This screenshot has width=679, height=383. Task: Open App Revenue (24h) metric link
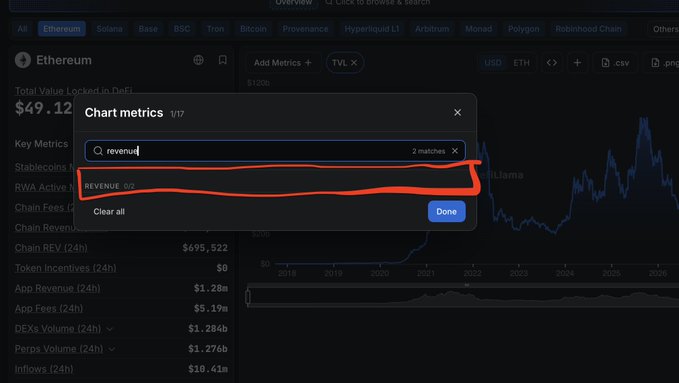[x=58, y=289]
